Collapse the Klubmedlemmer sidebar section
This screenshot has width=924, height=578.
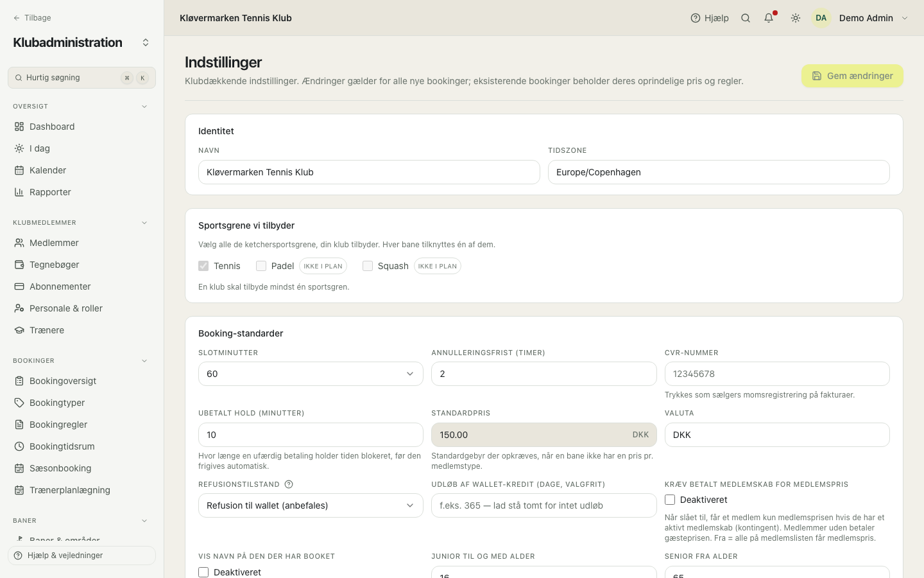144,223
